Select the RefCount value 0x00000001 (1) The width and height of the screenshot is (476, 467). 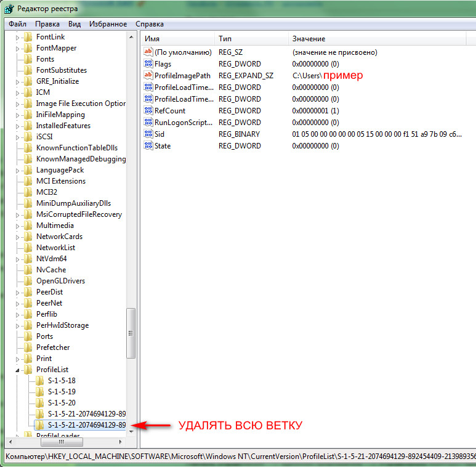(x=315, y=110)
